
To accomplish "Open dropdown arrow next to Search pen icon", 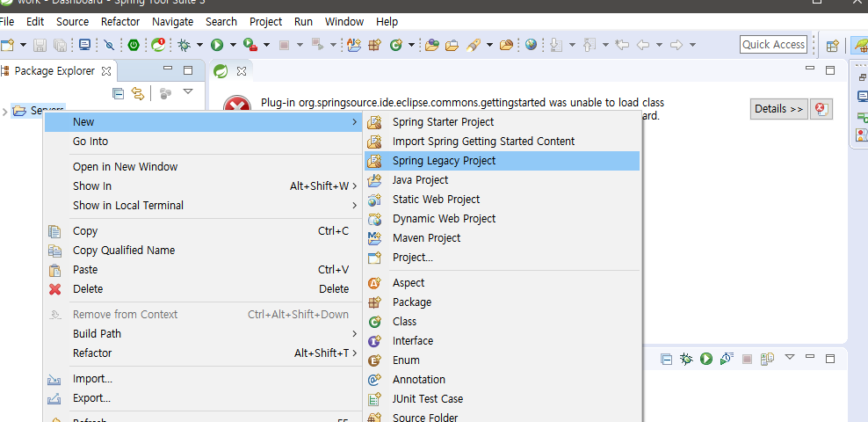I will tap(488, 45).
